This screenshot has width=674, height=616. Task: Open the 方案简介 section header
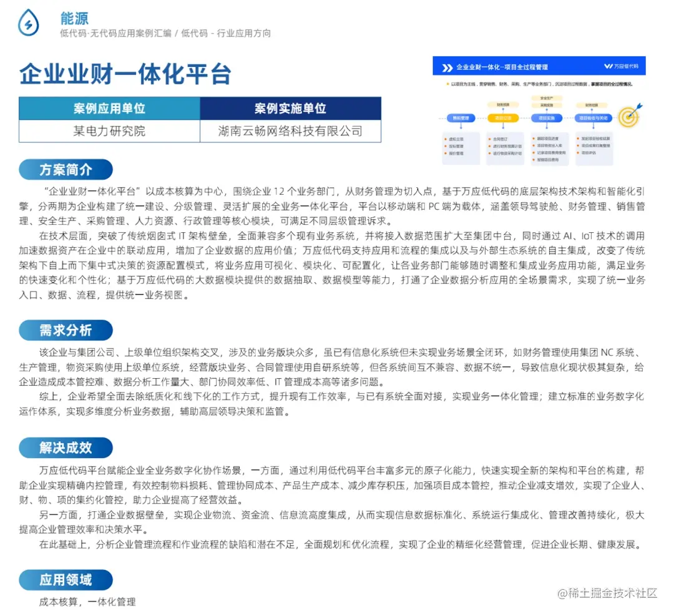65,169
